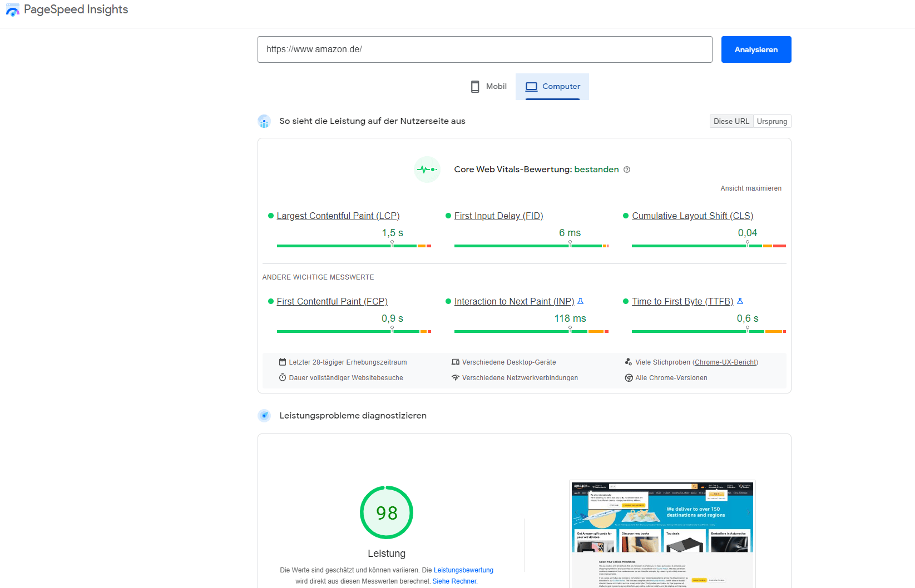
Task: Click the stopwatch icon for Websitebesuche
Action: point(283,377)
